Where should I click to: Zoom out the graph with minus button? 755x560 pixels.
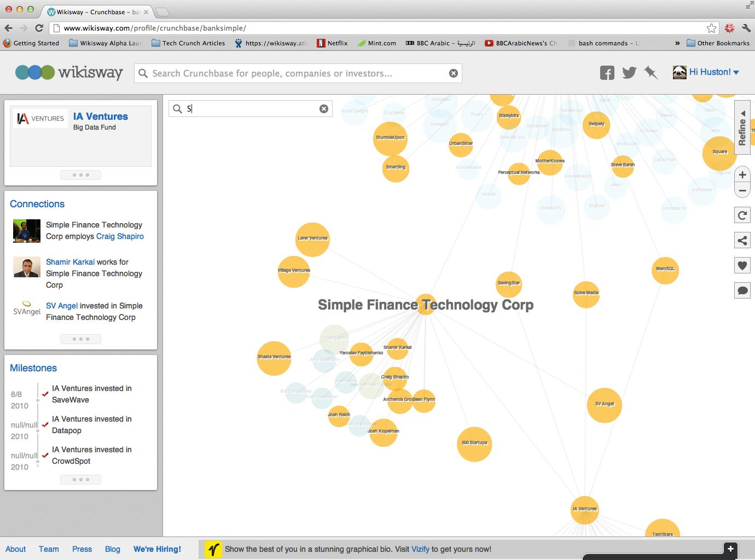coord(742,191)
